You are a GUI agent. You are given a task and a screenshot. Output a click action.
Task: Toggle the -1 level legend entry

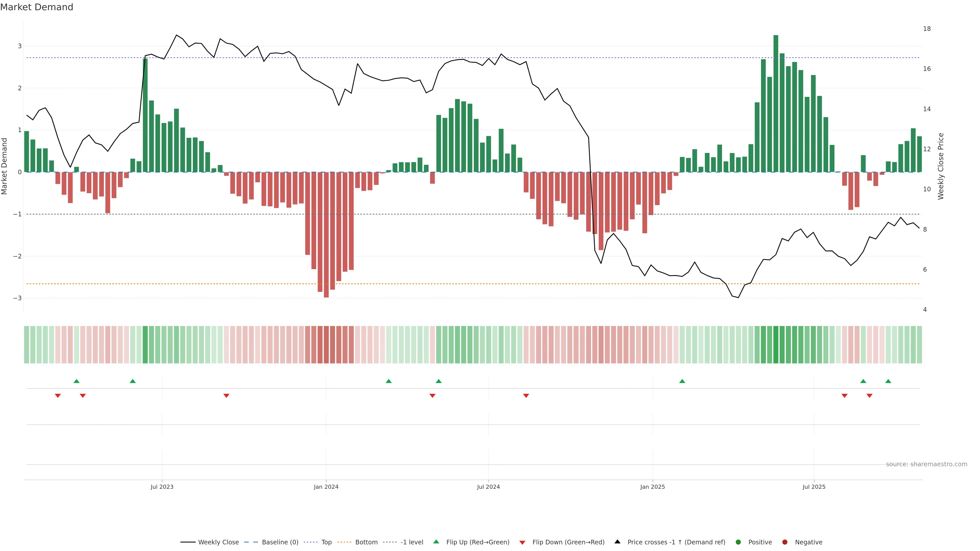(x=412, y=542)
